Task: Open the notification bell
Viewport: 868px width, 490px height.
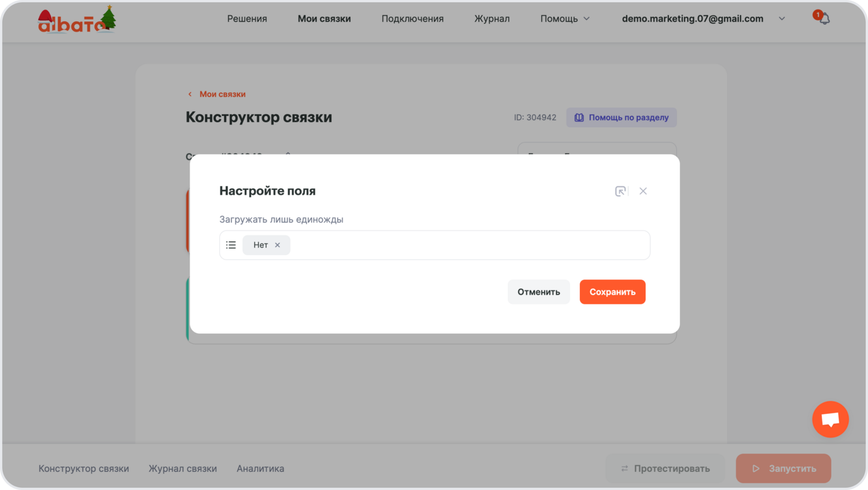Action: pos(824,19)
